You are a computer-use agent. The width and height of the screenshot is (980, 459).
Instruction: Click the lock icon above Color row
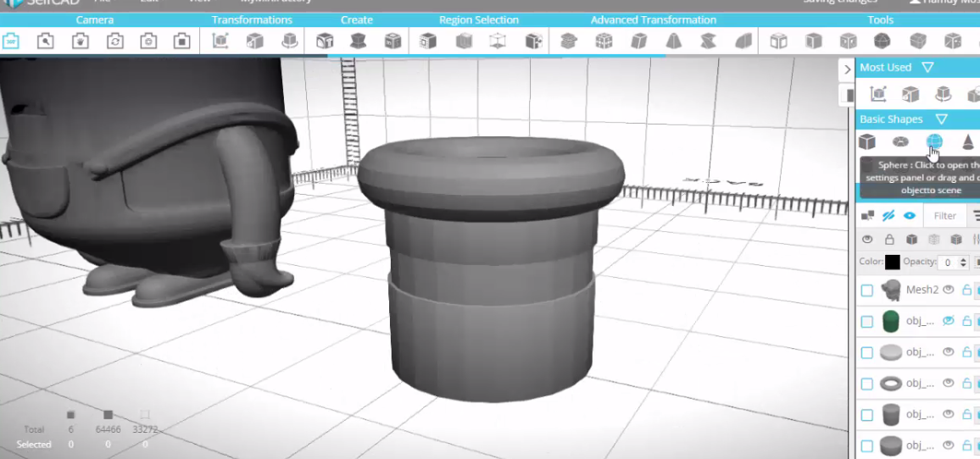point(889,239)
